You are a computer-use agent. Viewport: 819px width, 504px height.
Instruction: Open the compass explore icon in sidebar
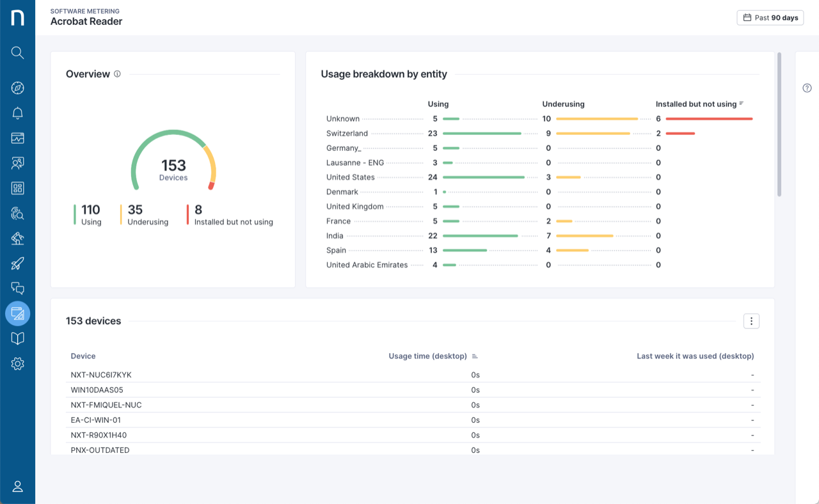pyautogui.click(x=17, y=88)
